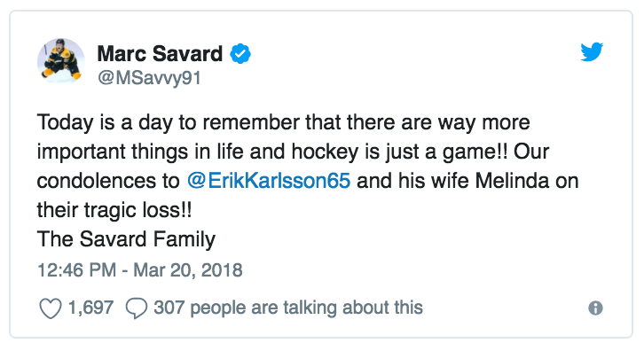Open "307 people are talking about this"
Image resolution: width=644 pixels, height=343 pixels.
288,308
